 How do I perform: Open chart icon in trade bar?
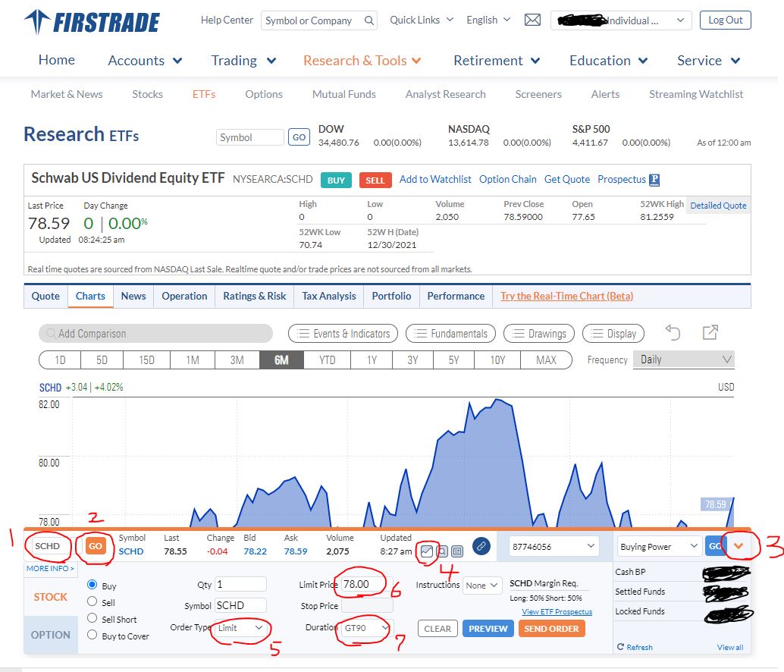[x=427, y=551]
